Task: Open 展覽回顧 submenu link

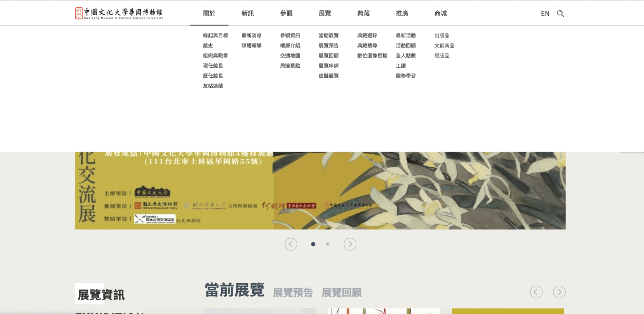Action: click(329, 55)
